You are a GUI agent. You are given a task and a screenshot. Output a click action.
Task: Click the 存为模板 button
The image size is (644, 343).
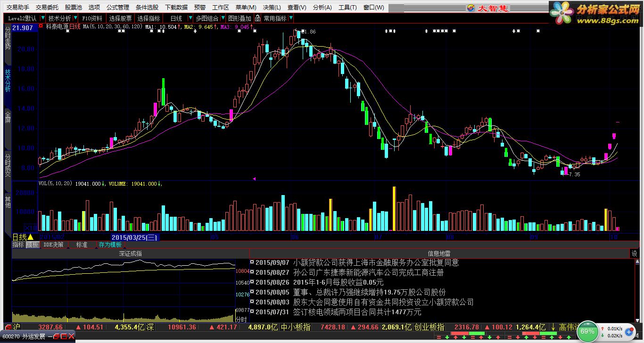click(x=110, y=245)
